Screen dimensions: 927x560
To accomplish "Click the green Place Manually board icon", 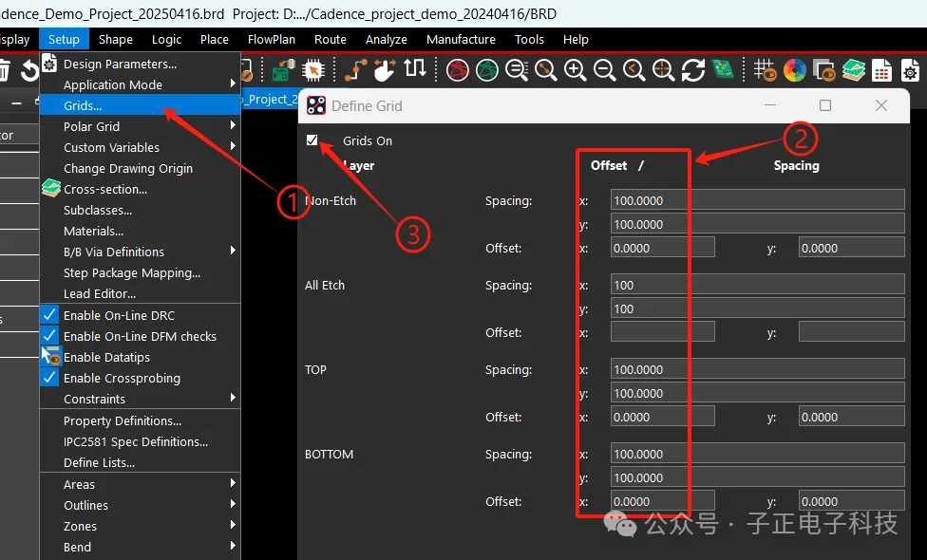I will click(283, 70).
